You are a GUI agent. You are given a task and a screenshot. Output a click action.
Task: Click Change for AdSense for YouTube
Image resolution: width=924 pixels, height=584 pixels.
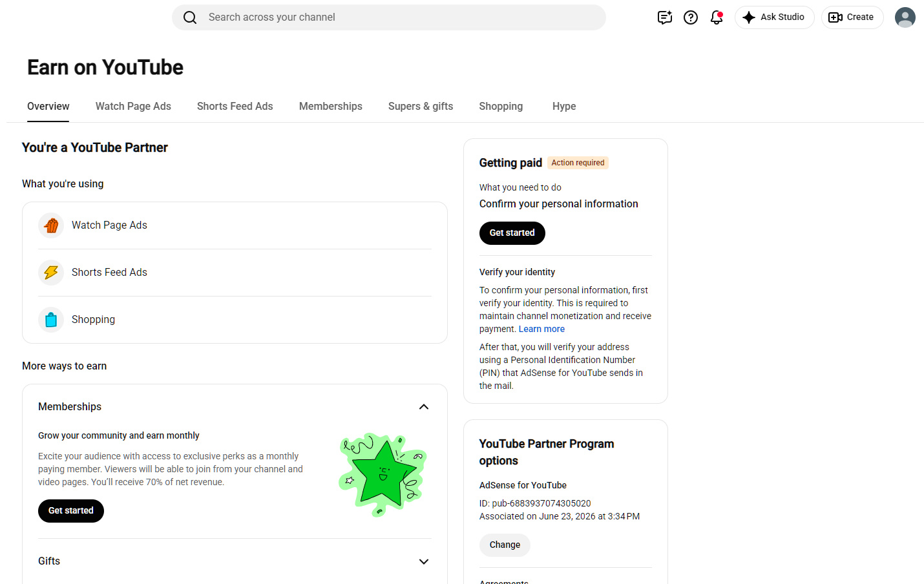[505, 545]
